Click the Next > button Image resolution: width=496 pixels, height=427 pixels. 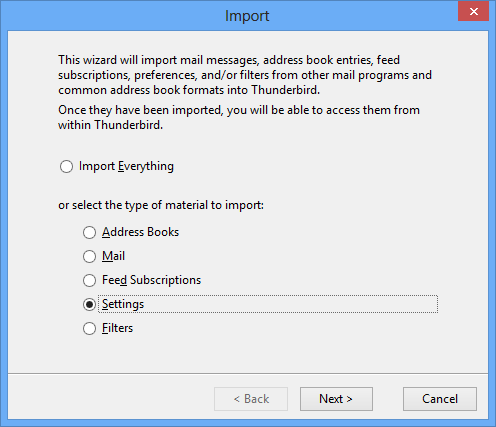[336, 399]
